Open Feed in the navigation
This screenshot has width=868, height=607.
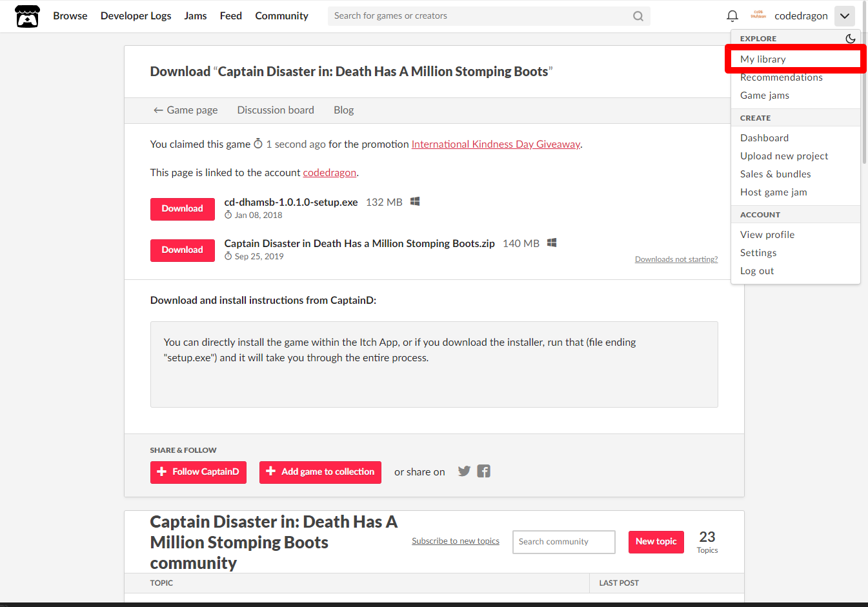(x=231, y=16)
